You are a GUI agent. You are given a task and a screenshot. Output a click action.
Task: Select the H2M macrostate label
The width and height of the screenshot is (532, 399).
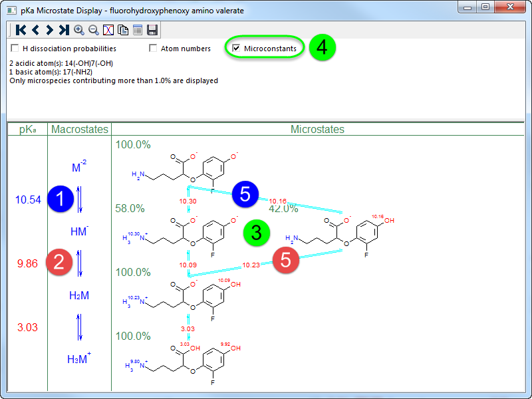[x=79, y=295]
